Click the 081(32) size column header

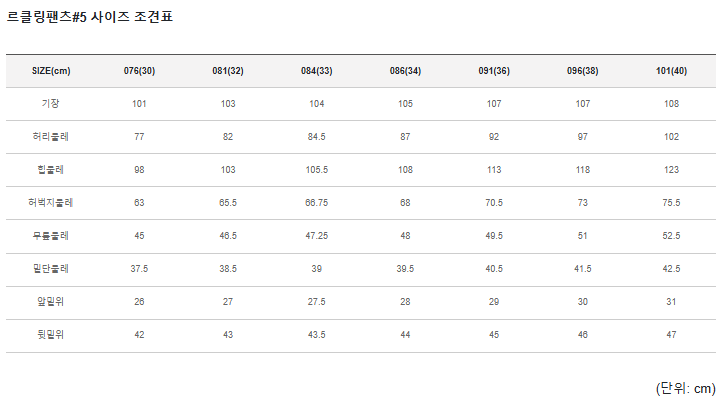click(x=228, y=71)
